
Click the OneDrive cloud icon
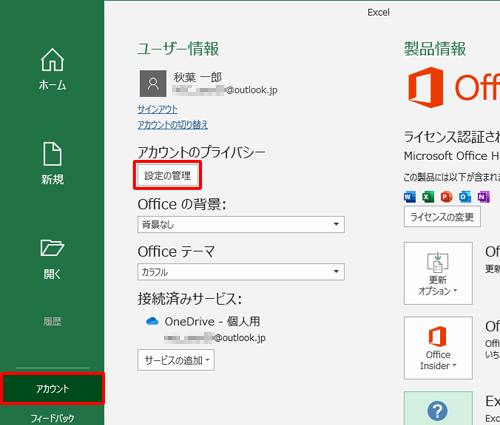coord(152,321)
